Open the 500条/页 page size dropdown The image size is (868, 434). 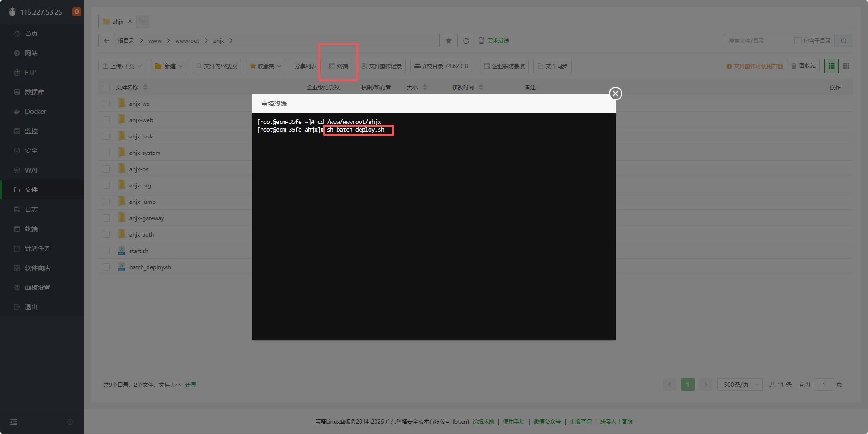coord(740,385)
